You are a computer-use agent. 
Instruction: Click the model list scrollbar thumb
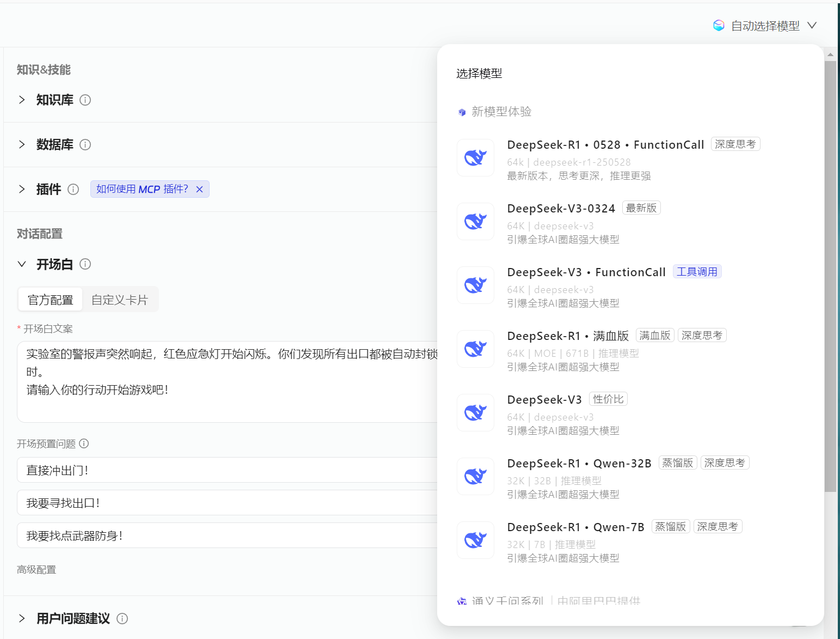point(830,276)
